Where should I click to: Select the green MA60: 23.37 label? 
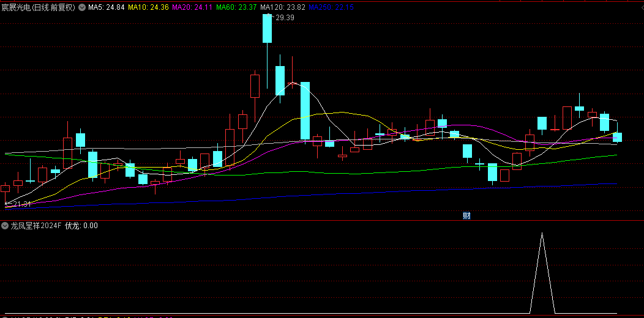[236, 7]
